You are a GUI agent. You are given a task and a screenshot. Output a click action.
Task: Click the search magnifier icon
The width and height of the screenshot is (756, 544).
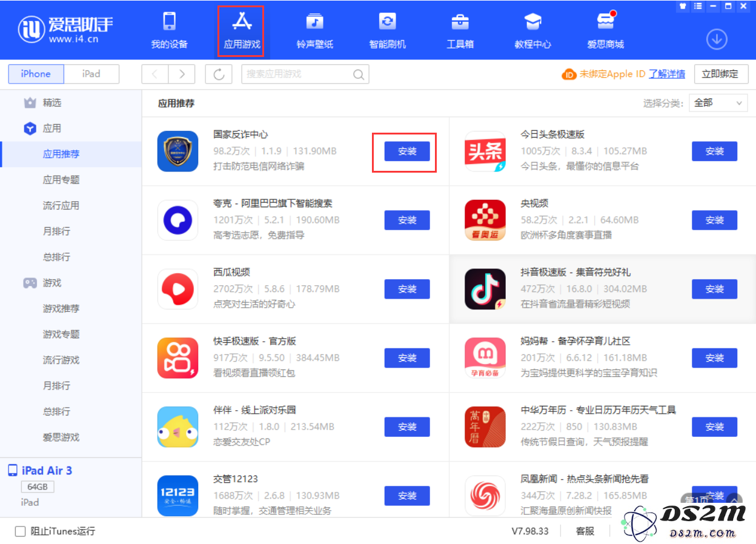tap(359, 75)
